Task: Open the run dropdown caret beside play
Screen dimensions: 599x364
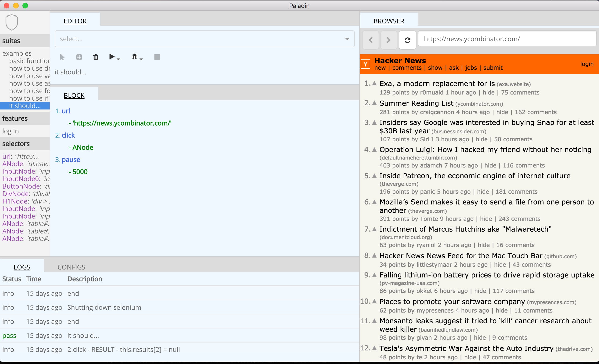Action: point(118,59)
